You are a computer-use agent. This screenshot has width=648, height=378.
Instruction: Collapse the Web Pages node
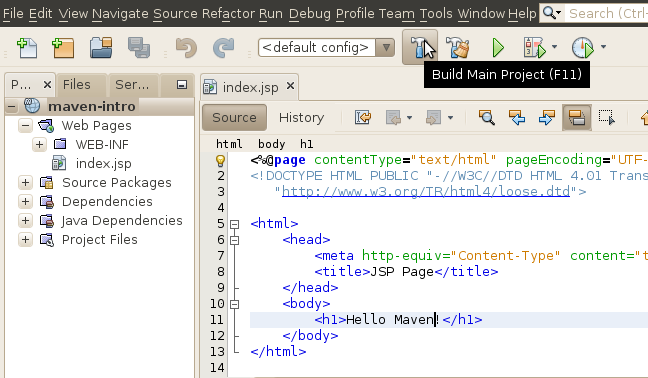[x=26, y=125]
